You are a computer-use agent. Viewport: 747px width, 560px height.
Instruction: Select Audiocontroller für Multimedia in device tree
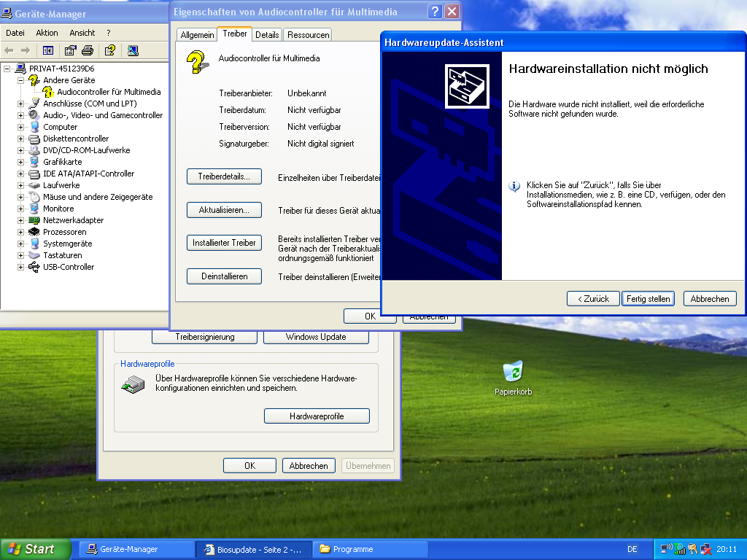(109, 92)
